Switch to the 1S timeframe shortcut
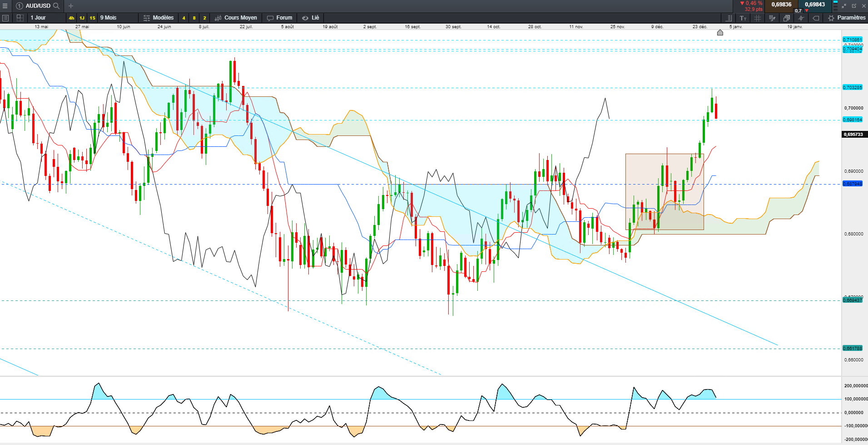868x445 pixels. [92, 18]
